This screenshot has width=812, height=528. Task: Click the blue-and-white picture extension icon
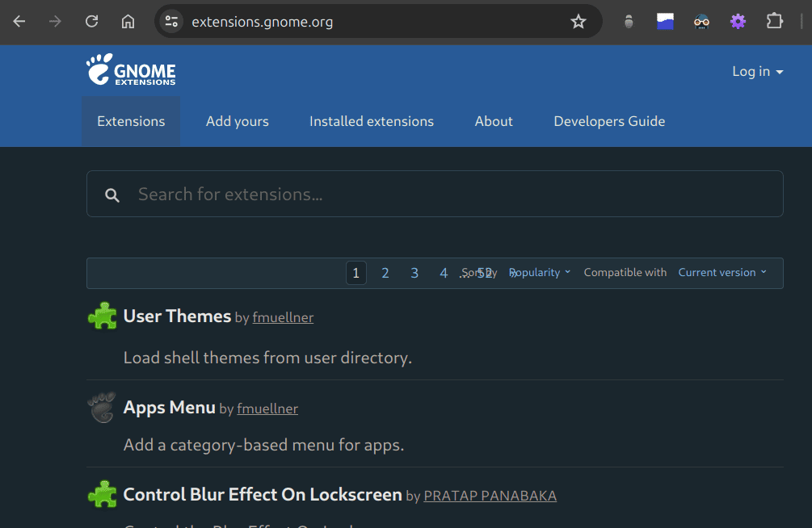click(665, 22)
